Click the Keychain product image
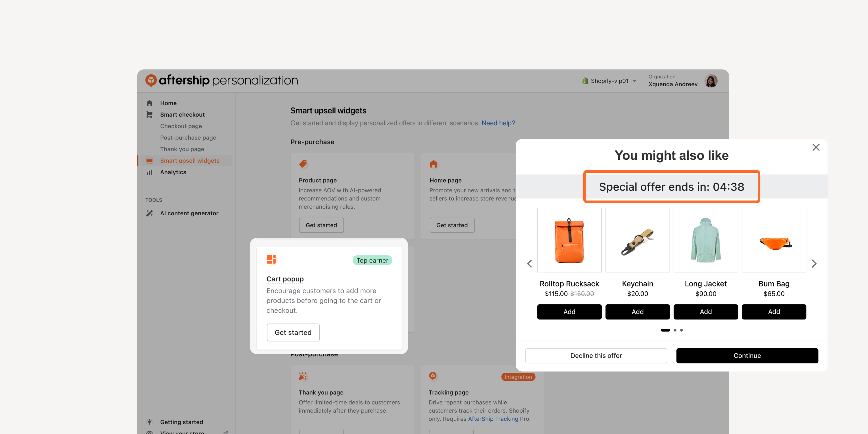868x434 pixels. click(x=637, y=240)
